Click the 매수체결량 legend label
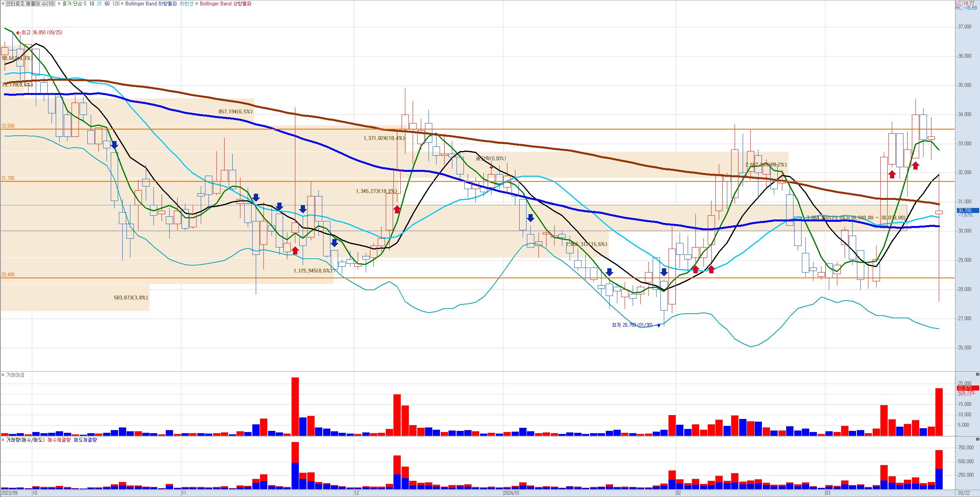The height and width of the screenshot is (497, 980). 59,440
